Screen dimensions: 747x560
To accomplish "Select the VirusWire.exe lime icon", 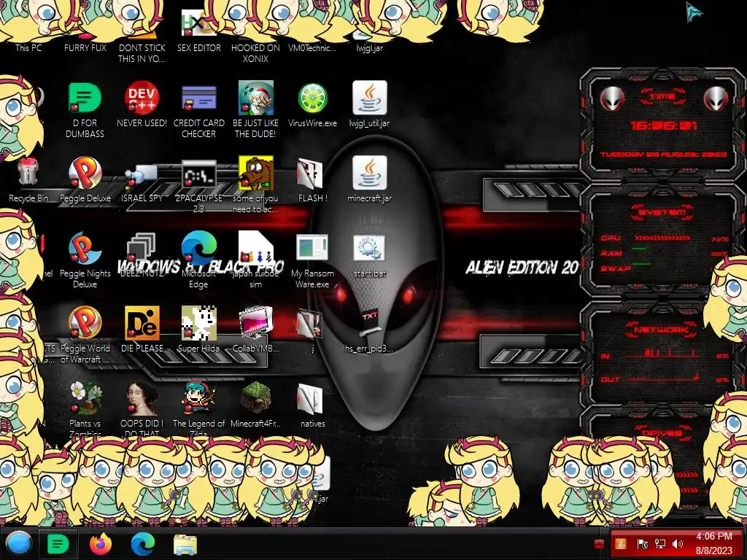I will click(312, 98).
